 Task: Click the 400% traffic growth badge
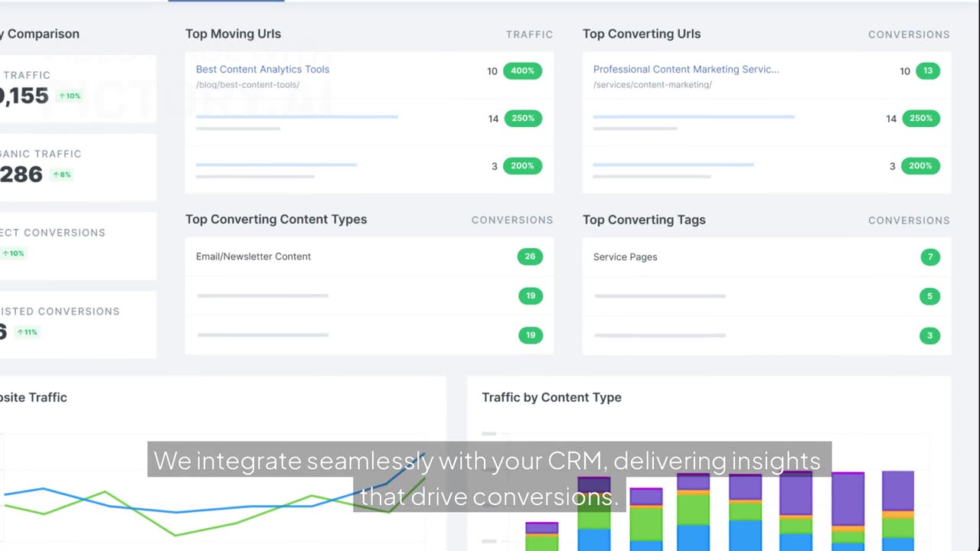(522, 70)
